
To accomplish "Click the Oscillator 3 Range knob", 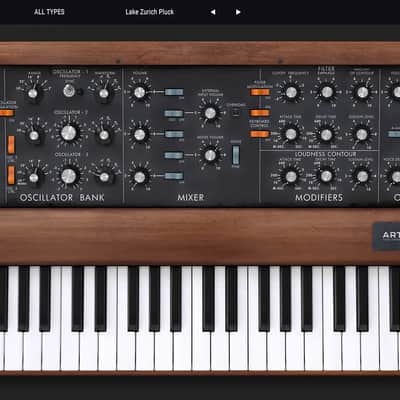I will click(34, 178).
